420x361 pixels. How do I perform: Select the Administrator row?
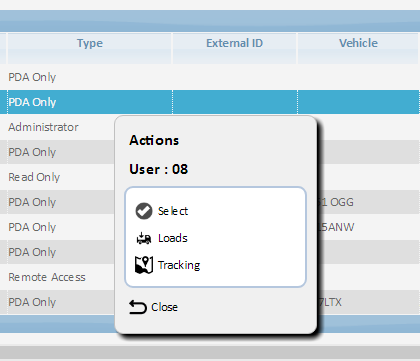click(x=43, y=127)
